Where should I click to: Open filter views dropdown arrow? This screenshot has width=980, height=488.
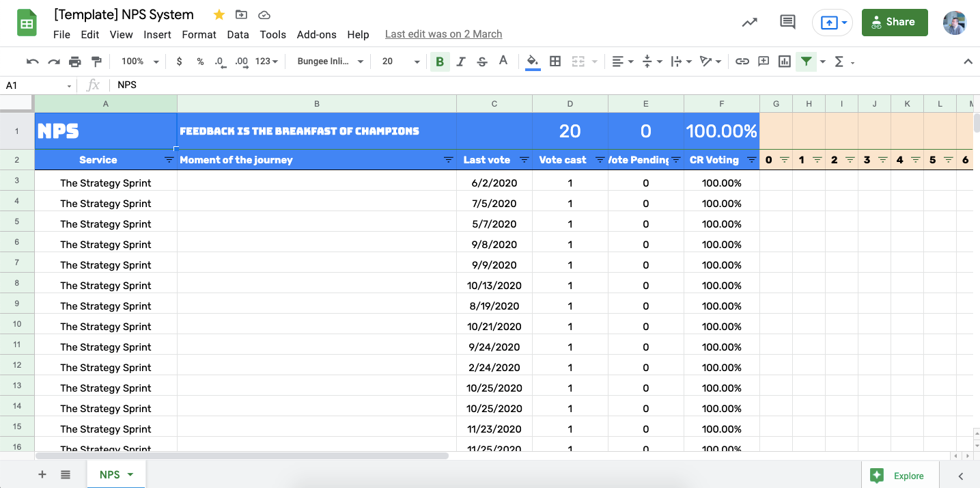point(822,62)
